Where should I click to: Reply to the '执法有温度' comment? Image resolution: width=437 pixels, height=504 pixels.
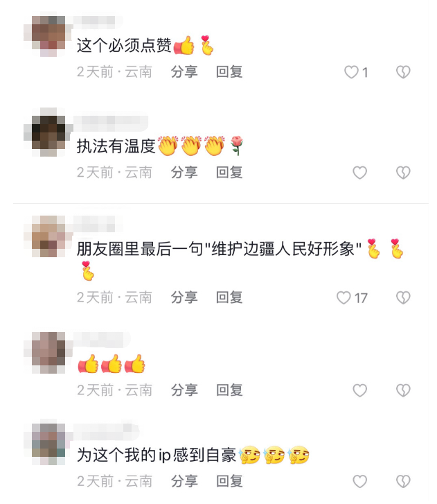click(229, 173)
